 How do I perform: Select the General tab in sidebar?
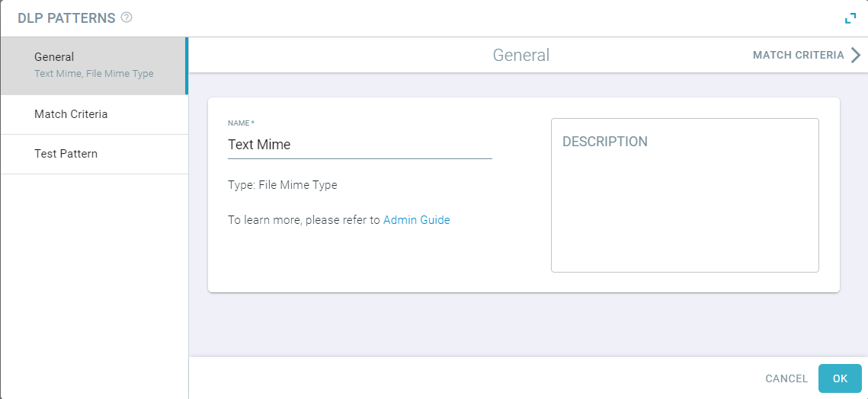coord(94,65)
